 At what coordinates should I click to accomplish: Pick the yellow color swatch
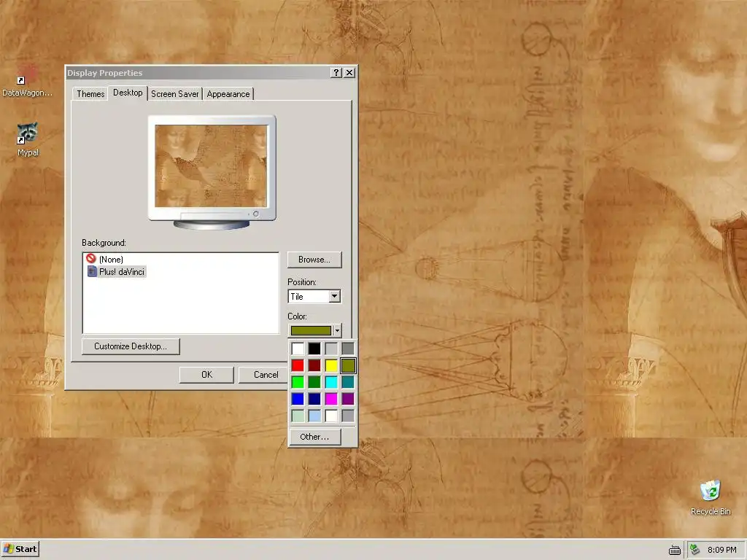[331, 365]
